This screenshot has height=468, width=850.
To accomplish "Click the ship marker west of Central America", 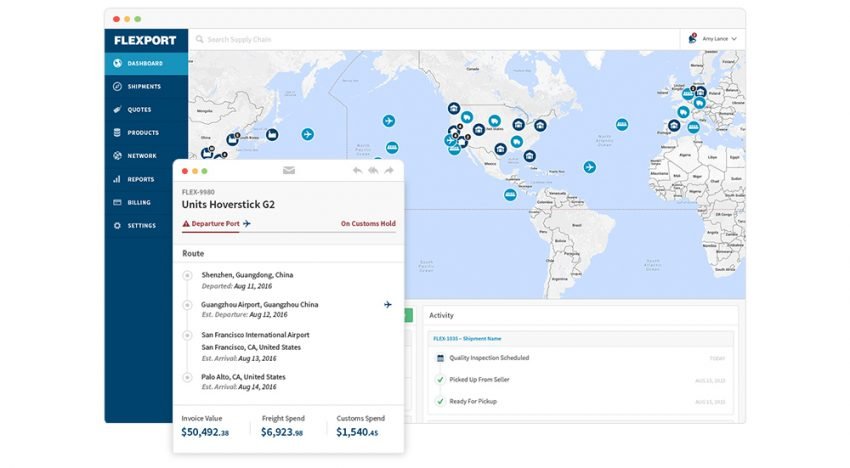I will click(510, 195).
